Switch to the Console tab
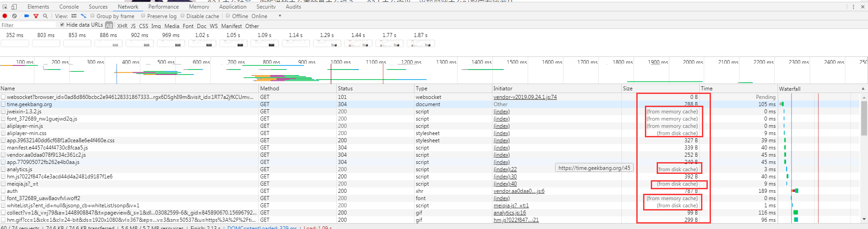 tap(69, 7)
